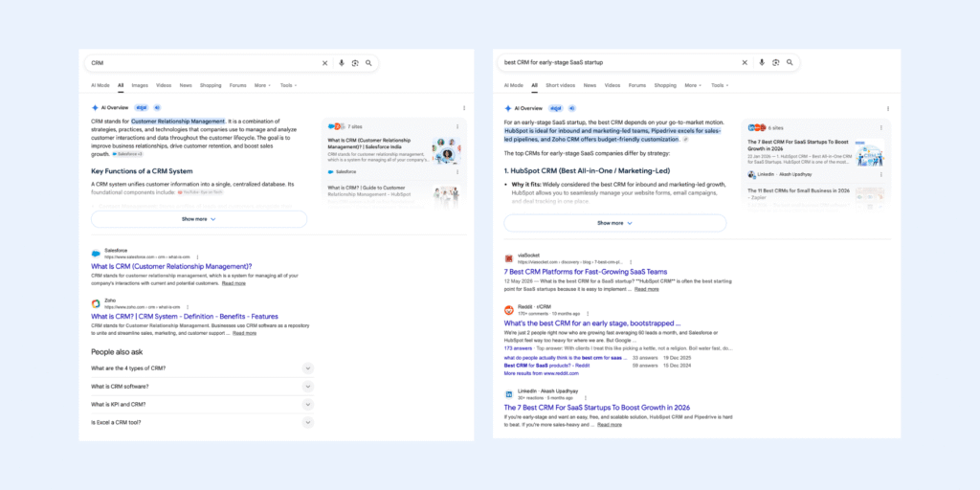This screenshot has width=980, height=490.
Task: Expand 'What is KPI and CRM?' question
Action: tap(202, 405)
